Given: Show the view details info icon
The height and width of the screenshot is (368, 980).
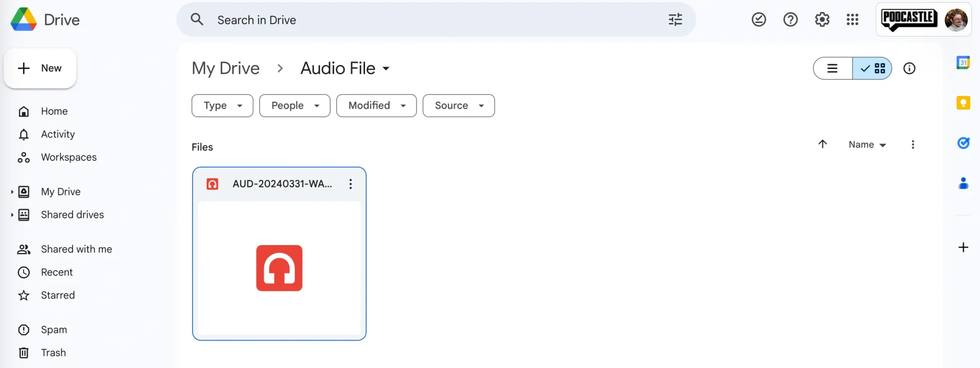Looking at the screenshot, I should [909, 69].
